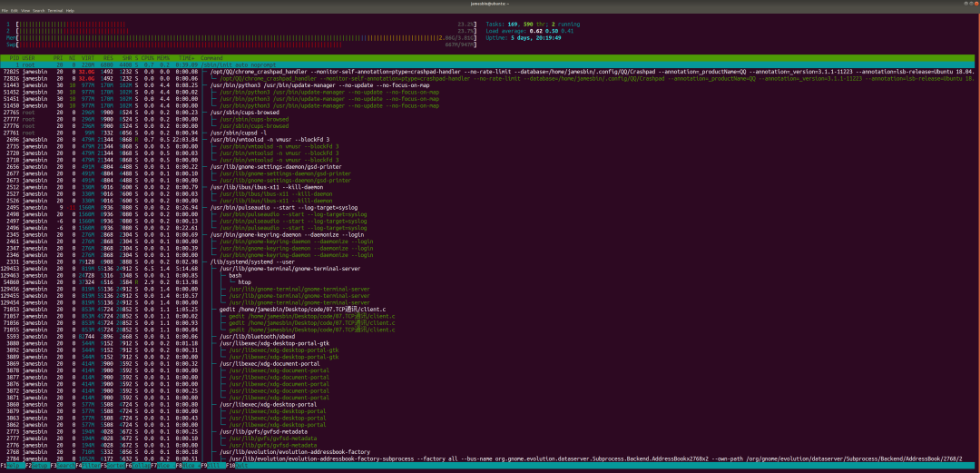The height and width of the screenshot is (473, 980).
Task: Click F8 Nice + to raise nice value
Action: coord(188,466)
